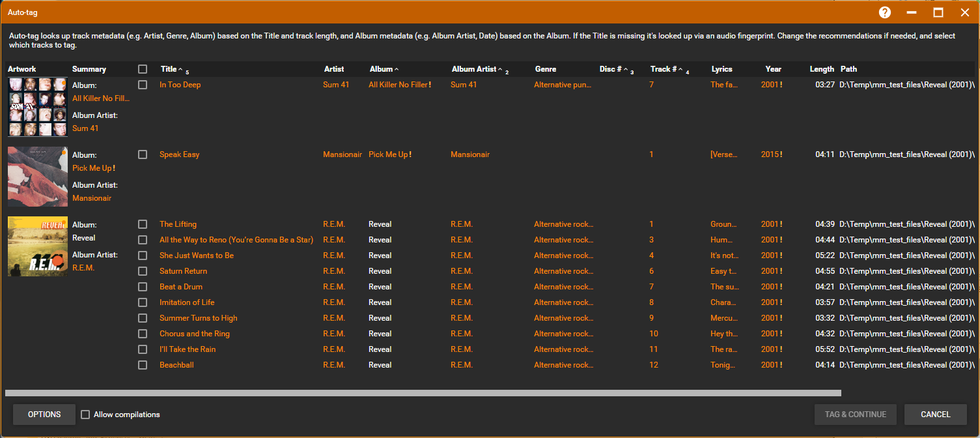
Task: Click the Year column header
Action: click(773, 69)
